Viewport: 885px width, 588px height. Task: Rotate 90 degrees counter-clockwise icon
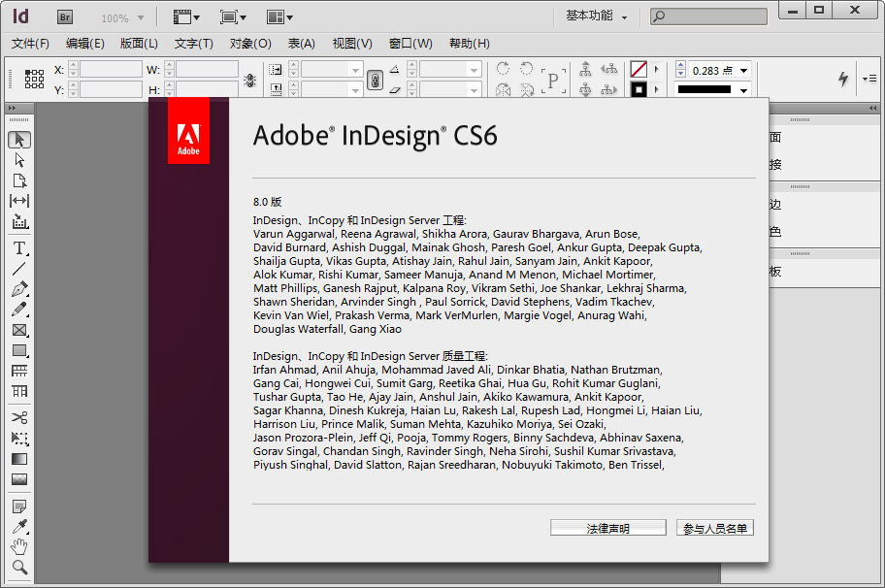[x=527, y=69]
